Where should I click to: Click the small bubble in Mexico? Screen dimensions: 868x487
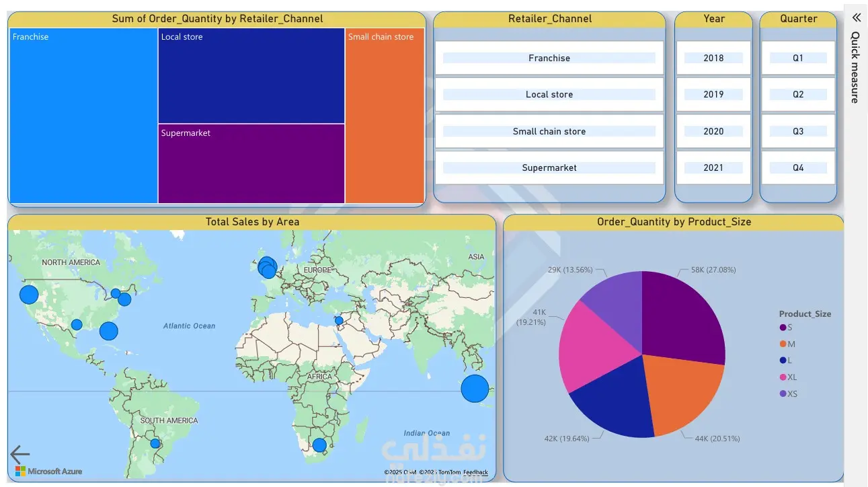(x=77, y=324)
